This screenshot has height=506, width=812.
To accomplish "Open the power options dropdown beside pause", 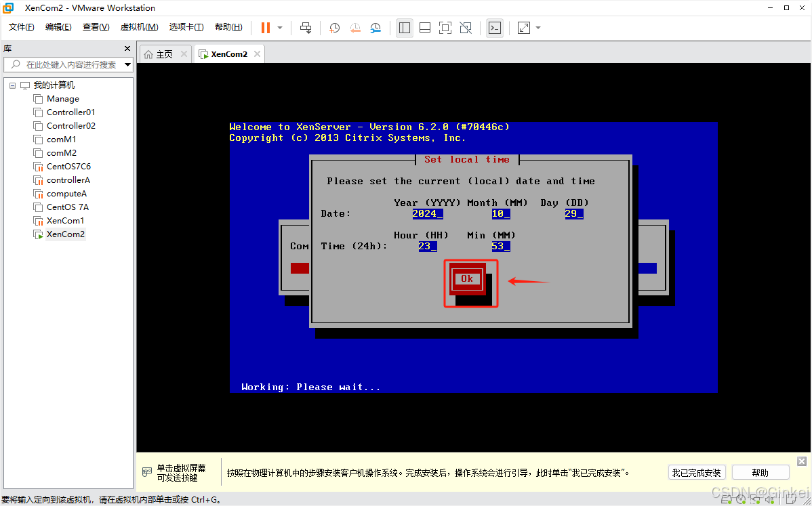I will click(280, 27).
